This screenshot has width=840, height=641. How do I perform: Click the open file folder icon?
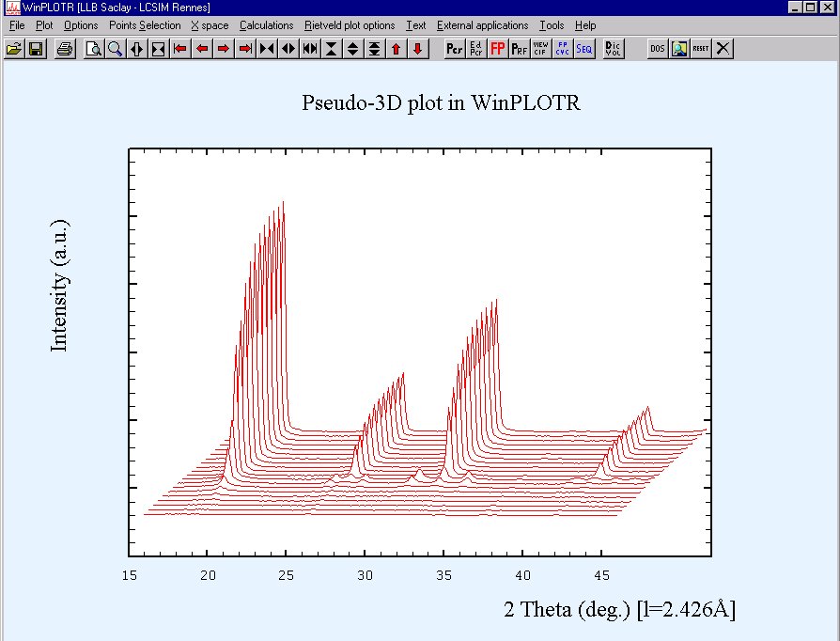pos(13,48)
